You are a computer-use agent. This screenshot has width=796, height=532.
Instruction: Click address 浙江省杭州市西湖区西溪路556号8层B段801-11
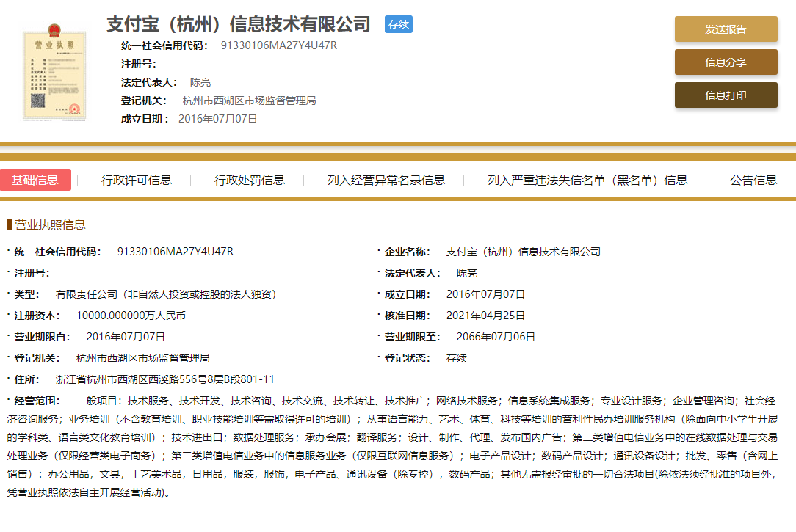click(x=165, y=379)
